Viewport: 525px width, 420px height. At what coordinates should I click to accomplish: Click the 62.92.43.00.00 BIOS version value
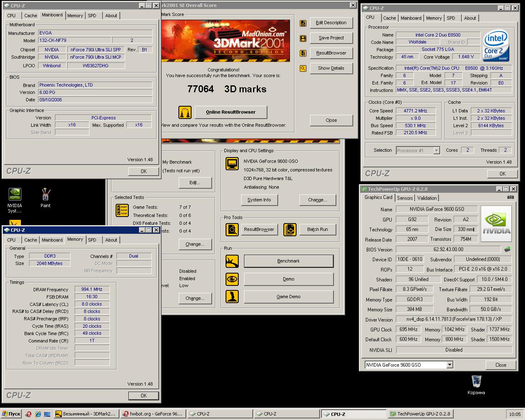[448, 249]
